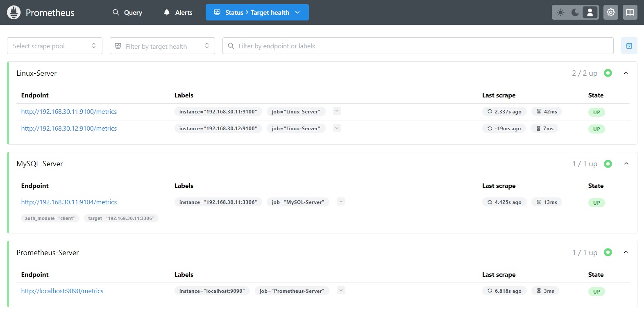Viewport: 644px width, 328px height.
Task: Switch to dark theme moon toggle
Action: click(x=575, y=12)
